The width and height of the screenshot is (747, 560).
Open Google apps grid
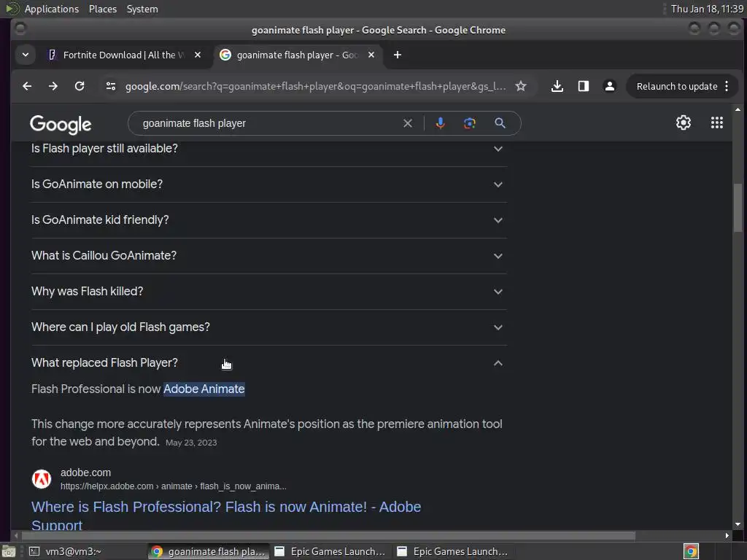pyautogui.click(x=717, y=122)
